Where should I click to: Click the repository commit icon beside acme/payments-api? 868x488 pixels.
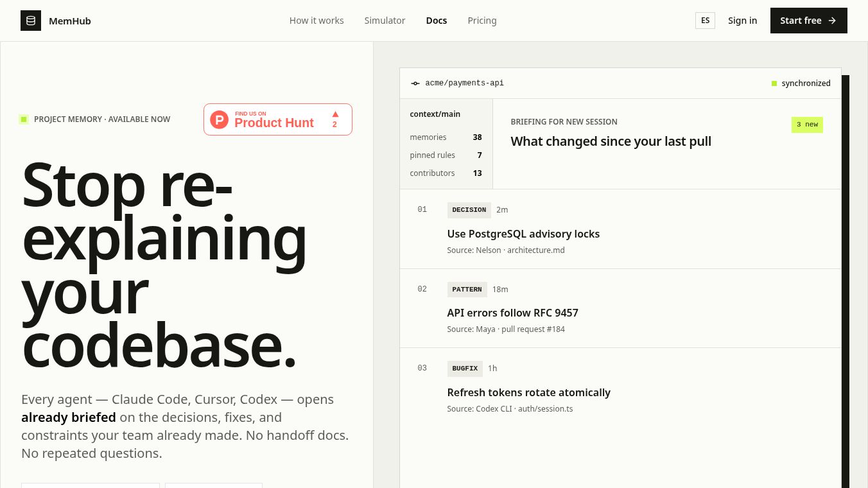click(x=415, y=83)
